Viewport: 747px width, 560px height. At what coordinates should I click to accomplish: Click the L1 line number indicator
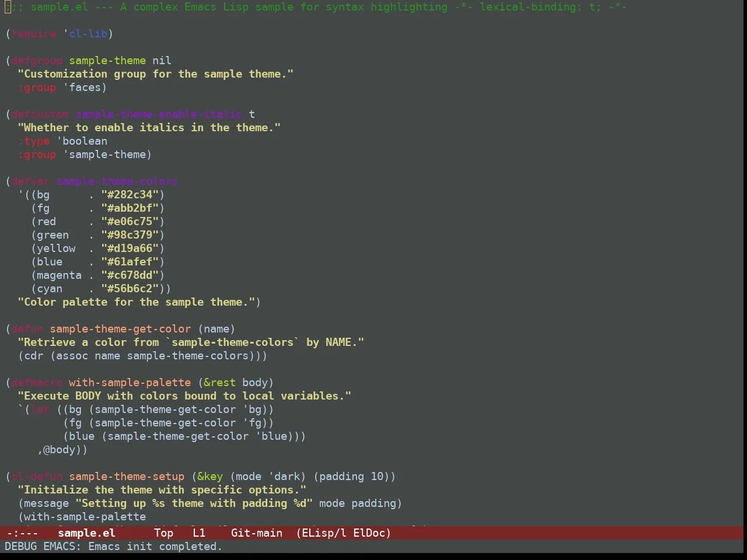(x=199, y=533)
